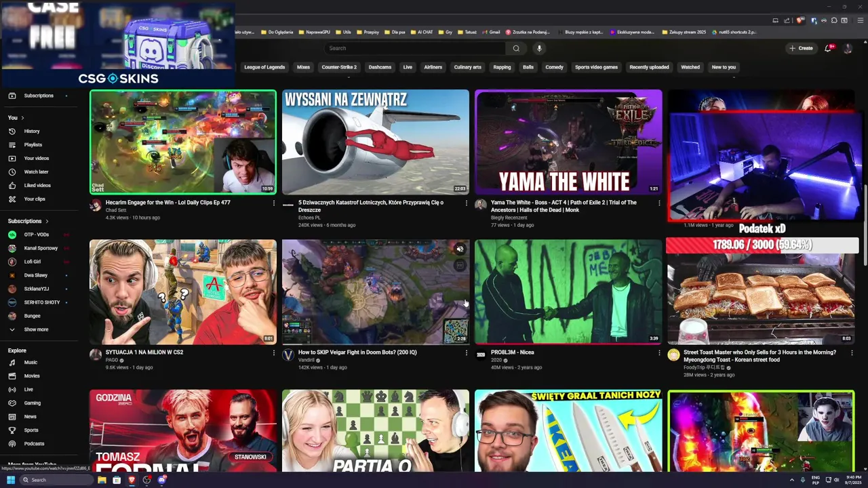Image resolution: width=868 pixels, height=488 pixels.
Task: Open File Explorer from the taskbar
Action: (102, 480)
